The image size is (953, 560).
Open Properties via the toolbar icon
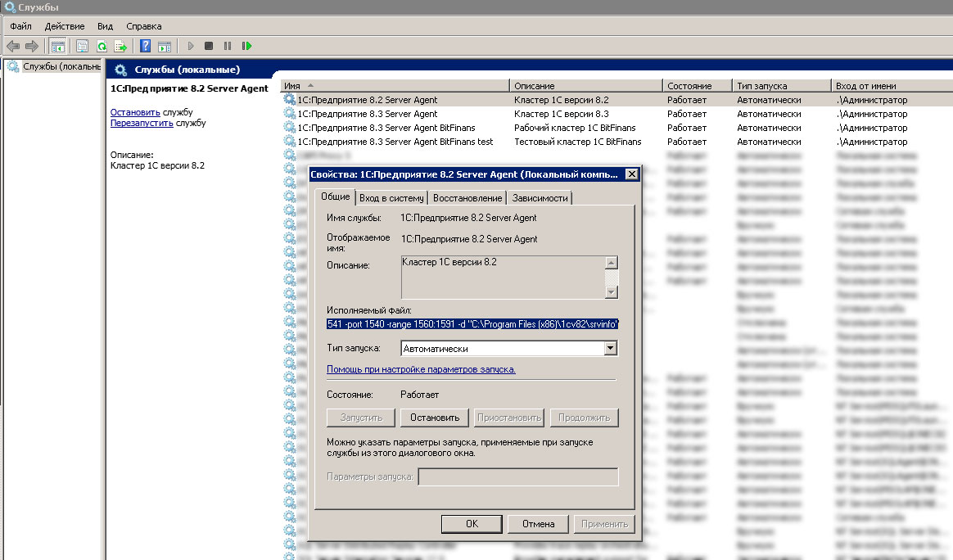pyautogui.click(x=83, y=46)
